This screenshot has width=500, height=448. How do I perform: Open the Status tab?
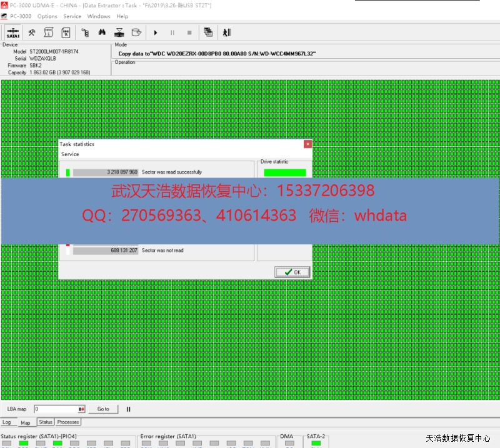[46, 422]
